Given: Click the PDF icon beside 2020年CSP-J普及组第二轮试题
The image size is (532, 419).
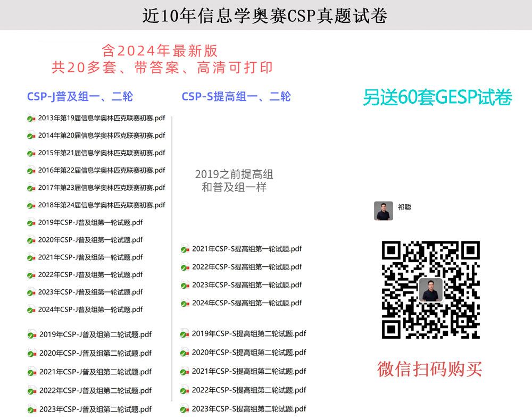Looking at the screenshot, I should pyautogui.click(x=32, y=353).
